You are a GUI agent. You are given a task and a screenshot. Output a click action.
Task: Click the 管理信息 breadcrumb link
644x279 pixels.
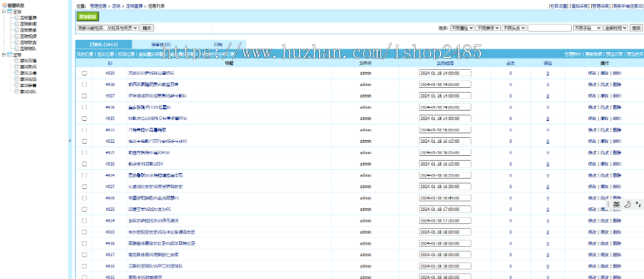(x=98, y=6)
